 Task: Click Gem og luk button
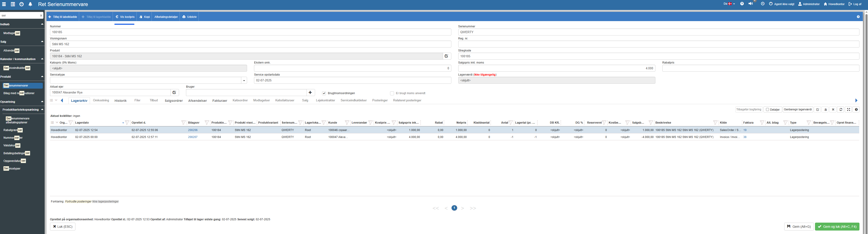(837, 227)
